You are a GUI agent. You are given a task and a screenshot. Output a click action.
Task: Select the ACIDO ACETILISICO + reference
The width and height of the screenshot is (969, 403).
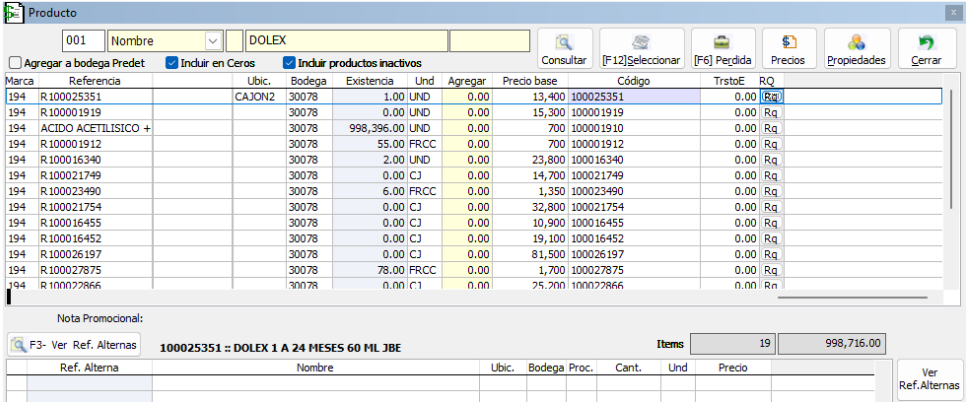click(x=95, y=128)
